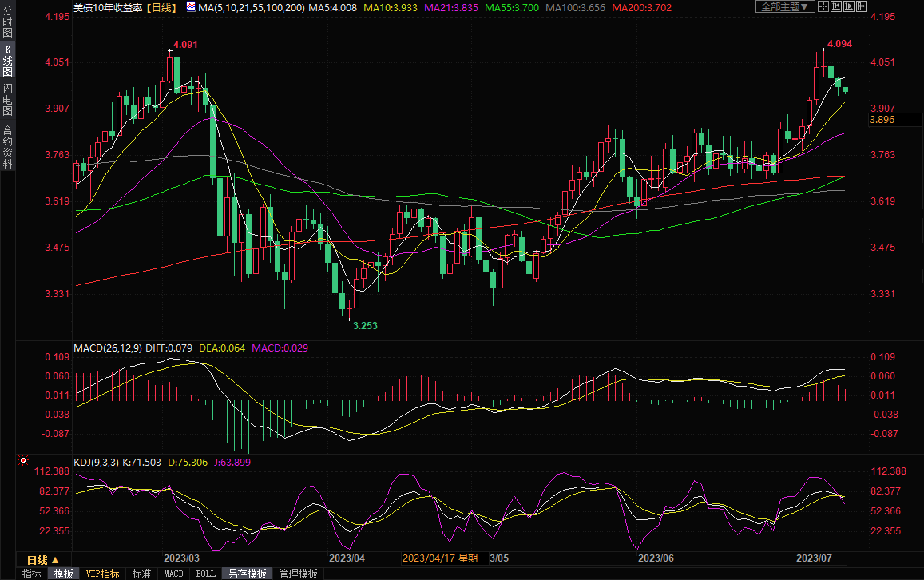The image size is (924, 580).
Task: Click the 管理模板 button
Action: tap(298, 574)
